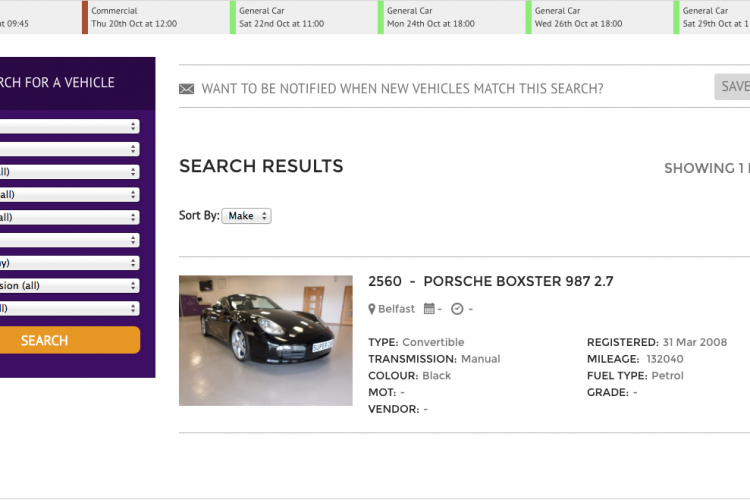Click the calendar icon beside Belfast

429,309
